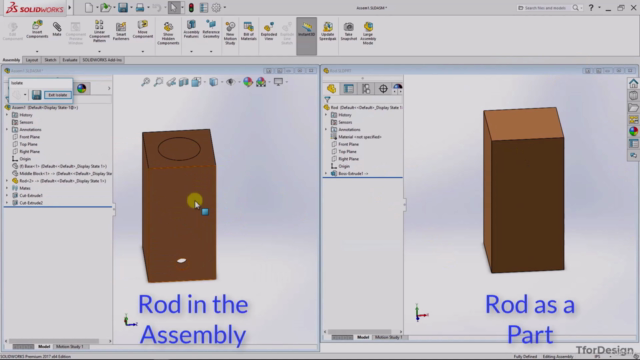
Task: Click Large Assembly Mode
Action: [x=368, y=33]
